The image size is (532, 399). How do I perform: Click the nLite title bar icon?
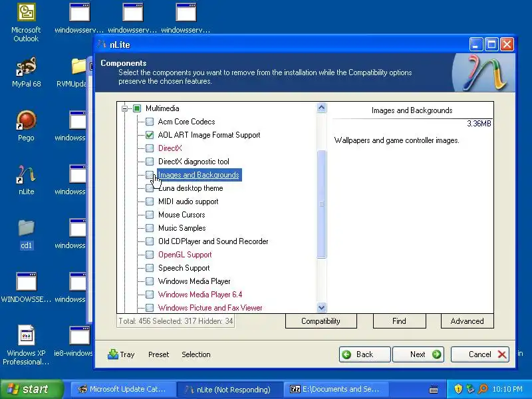(101, 45)
